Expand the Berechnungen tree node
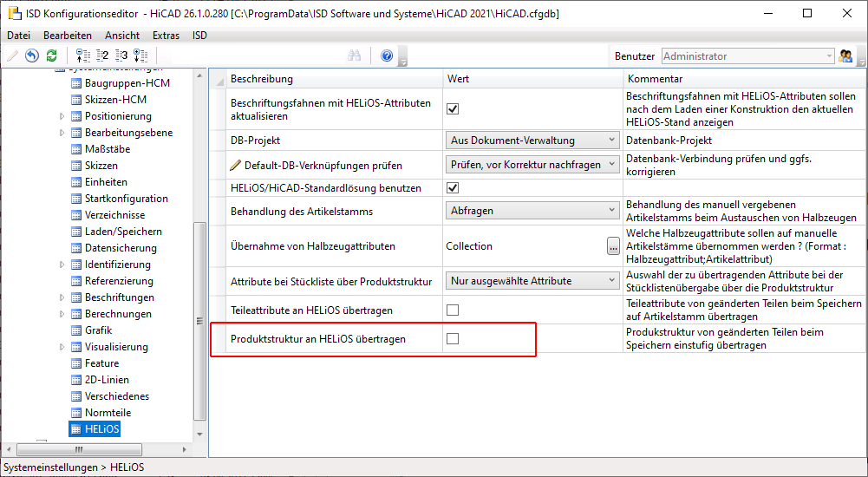868x477 pixels. point(62,314)
